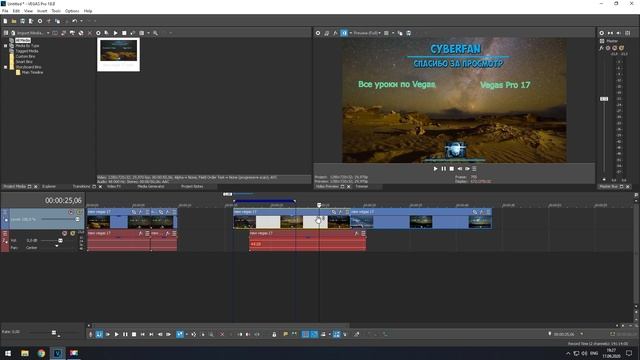The width and height of the screenshot is (640, 360).
Task: Solo the video track
Action: (79, 212)
